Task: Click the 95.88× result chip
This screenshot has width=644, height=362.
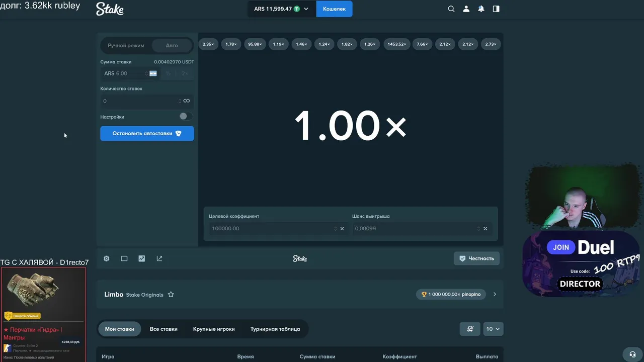Action: (255, 44)
